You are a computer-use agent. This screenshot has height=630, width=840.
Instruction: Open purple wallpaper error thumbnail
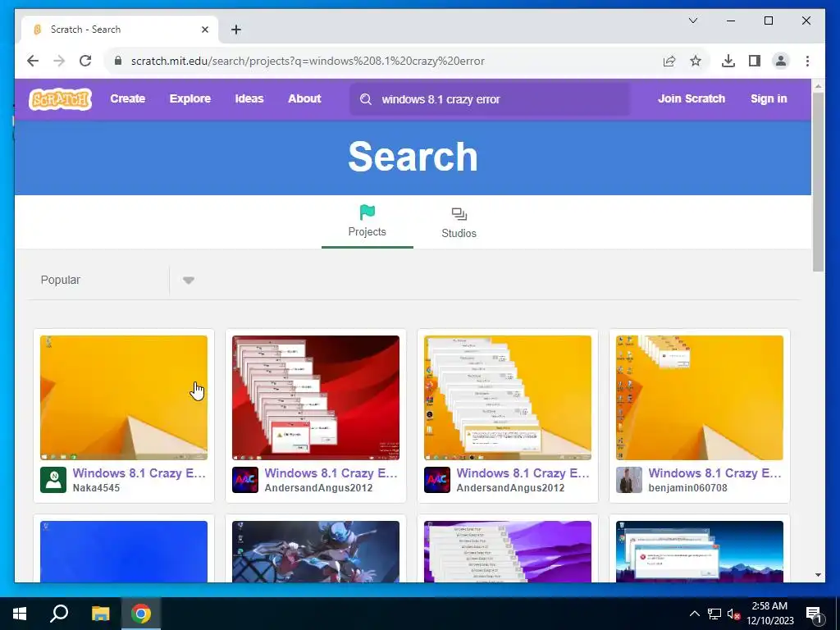[x=508, y=552]
